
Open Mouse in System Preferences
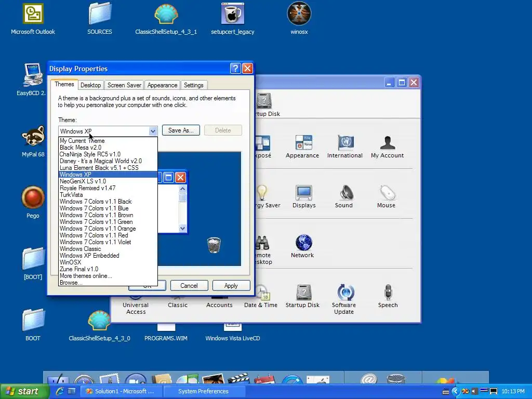click(x=386, y=196)
